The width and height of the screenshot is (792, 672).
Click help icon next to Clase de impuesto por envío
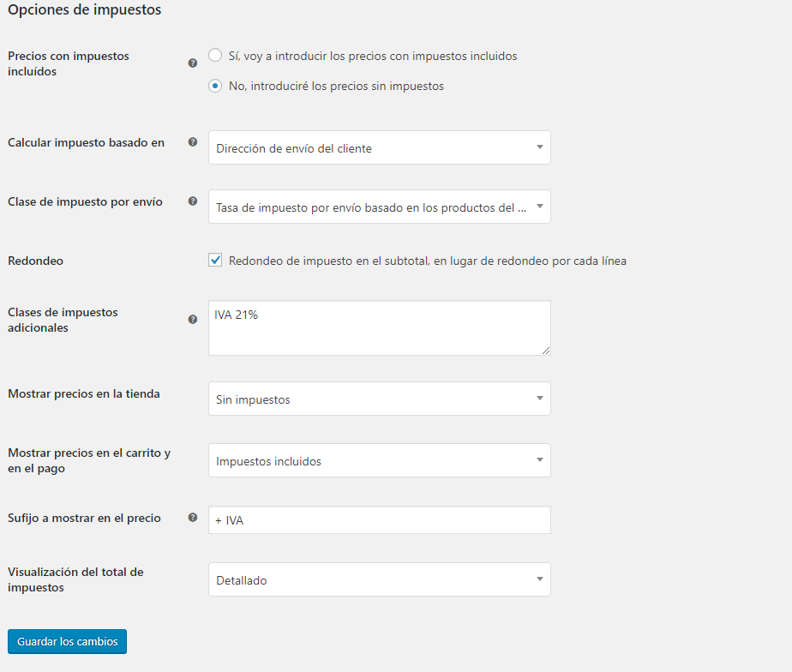pyautogui.click(x=193, y=201)
